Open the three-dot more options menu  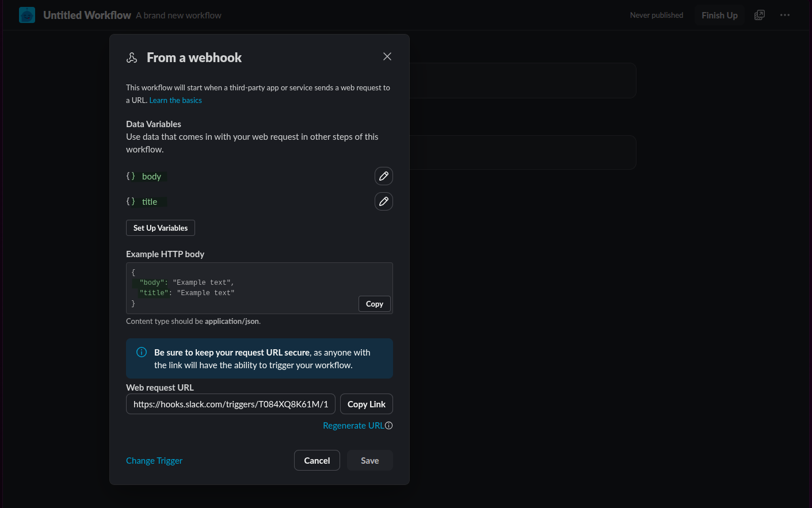785,15
